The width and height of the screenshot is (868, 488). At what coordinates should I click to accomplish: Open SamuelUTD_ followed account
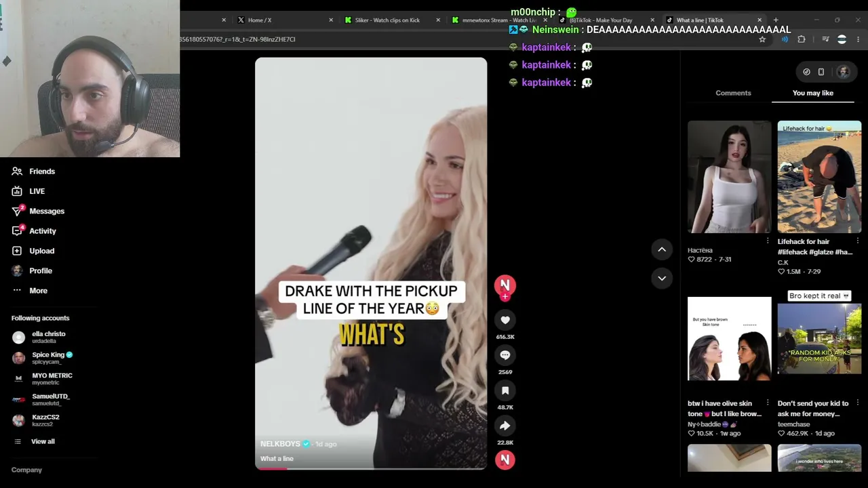click(x=41, y=399)
